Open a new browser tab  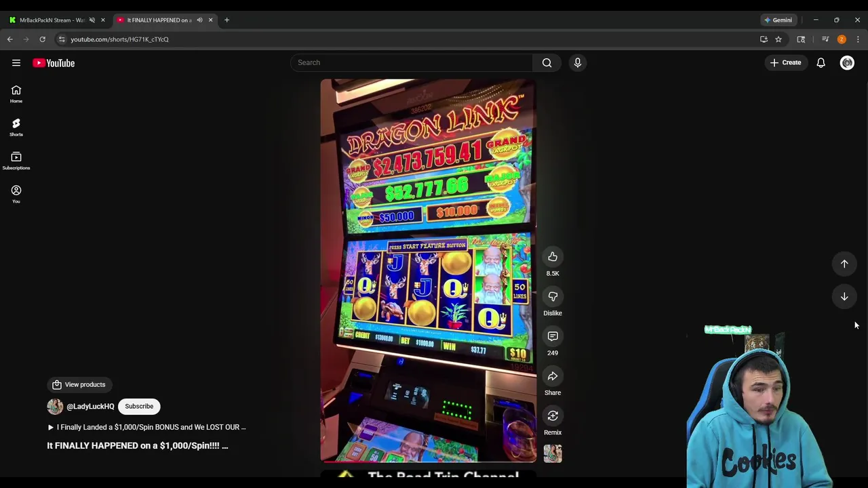pyautogui.click(x=226, y=20)
